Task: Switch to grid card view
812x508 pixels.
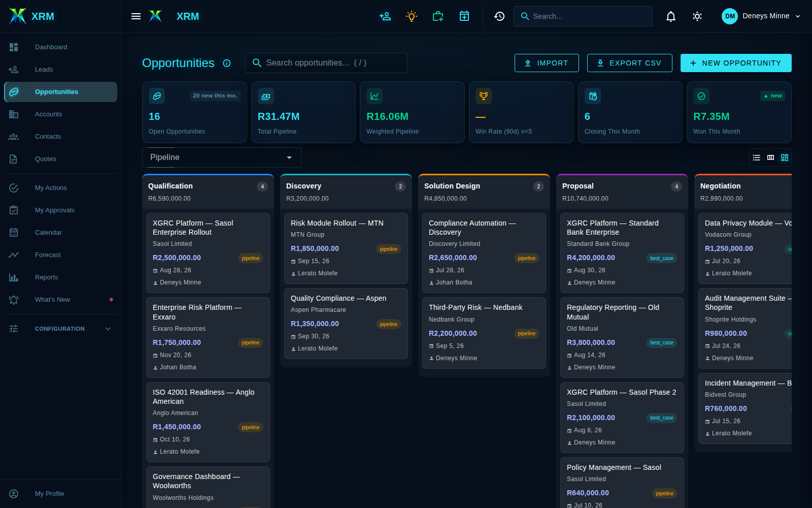Action: click(x=785, y=157)
